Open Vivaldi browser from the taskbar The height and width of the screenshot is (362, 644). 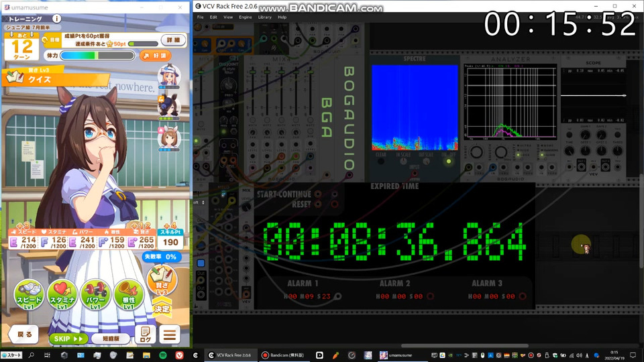[179, 355]
